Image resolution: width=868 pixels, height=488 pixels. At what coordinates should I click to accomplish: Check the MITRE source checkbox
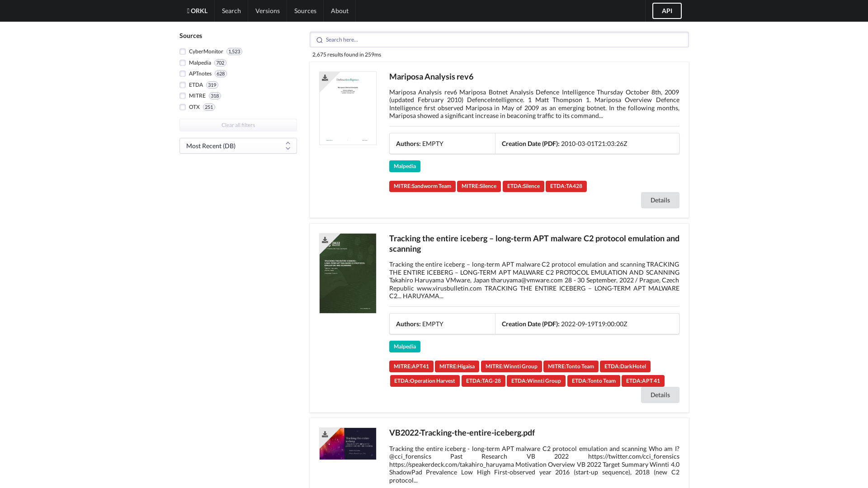point(183,96)
